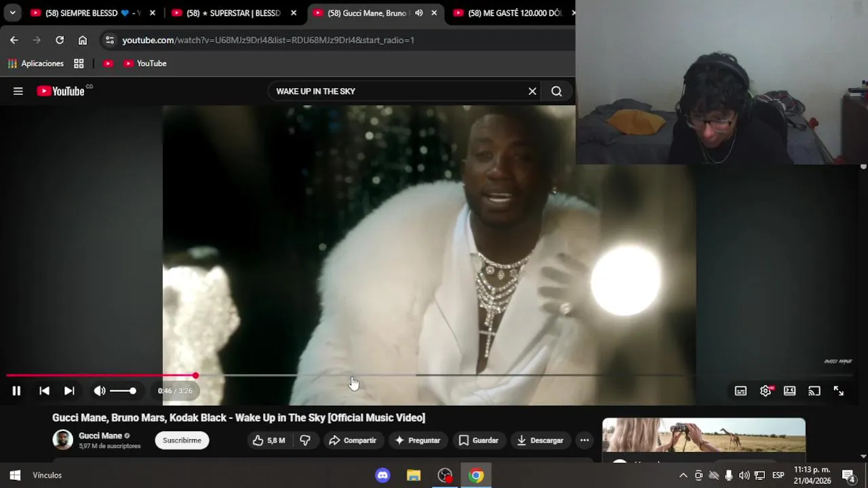Subscribe using the Suscribirme button
The height and width of the screenshot is (488, 868).
click(x=182, y=441)
